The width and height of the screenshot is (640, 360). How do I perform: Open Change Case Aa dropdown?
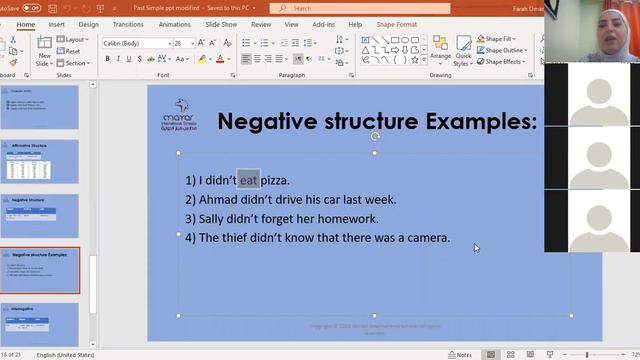182,59
